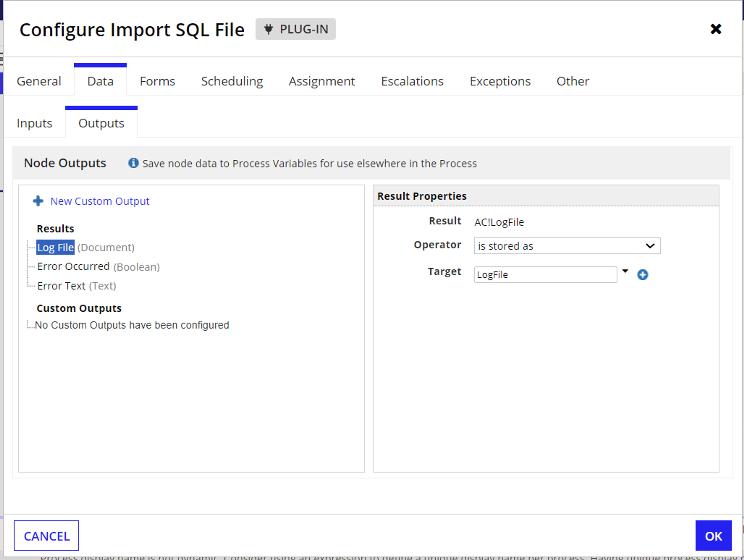Add new process variable with blue plus icon
The width and height of the screenshot is (744, 560).
[642, 275]
